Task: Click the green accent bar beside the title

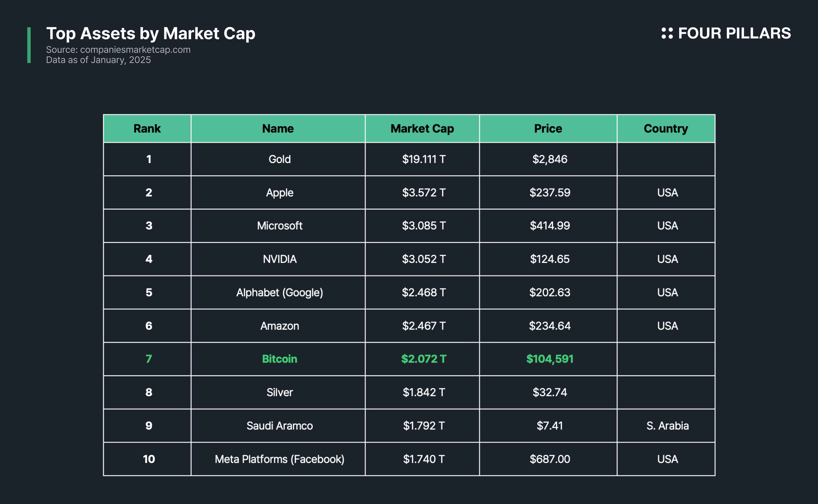Action: [x=29, y=45]
